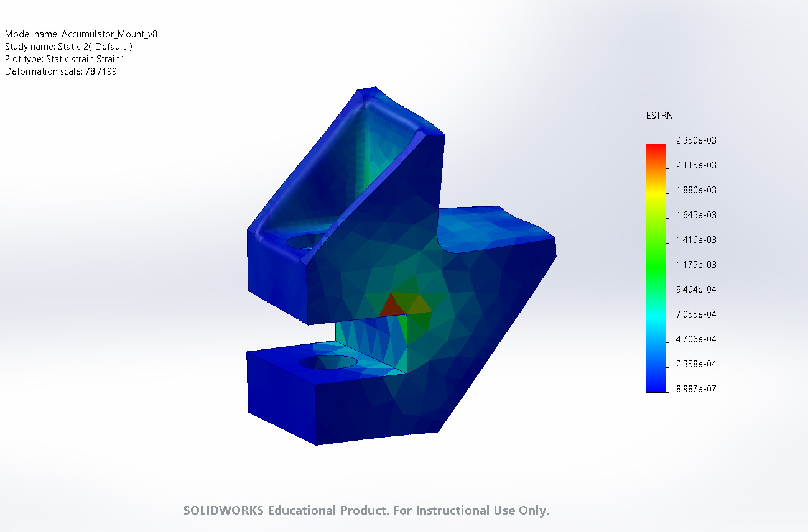Click the red maximum-strain element on the model
Image resolution: width=808 pixels, height=532 pixels.
(x=391, y=306)
